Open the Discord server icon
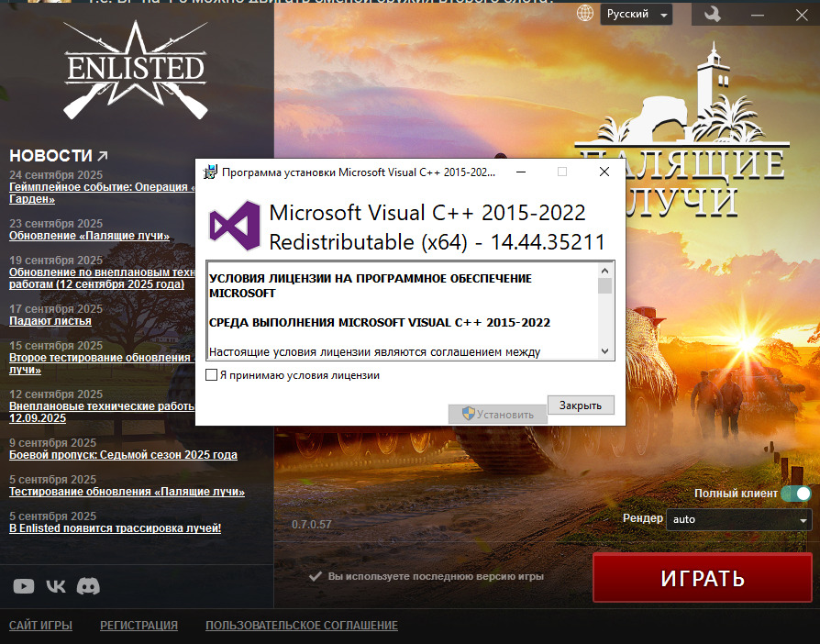Image resolution: width=820 pixels, height=644 pixels. [x=88, y=586]
